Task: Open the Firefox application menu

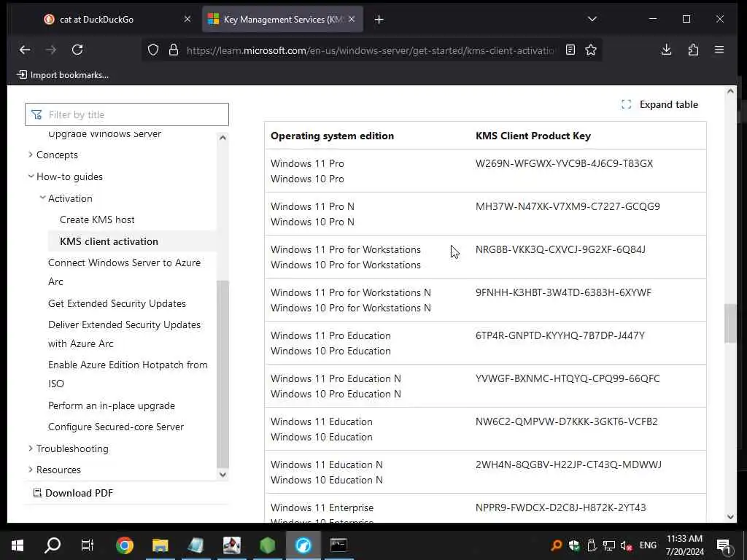Action: [x=719, y=50]
